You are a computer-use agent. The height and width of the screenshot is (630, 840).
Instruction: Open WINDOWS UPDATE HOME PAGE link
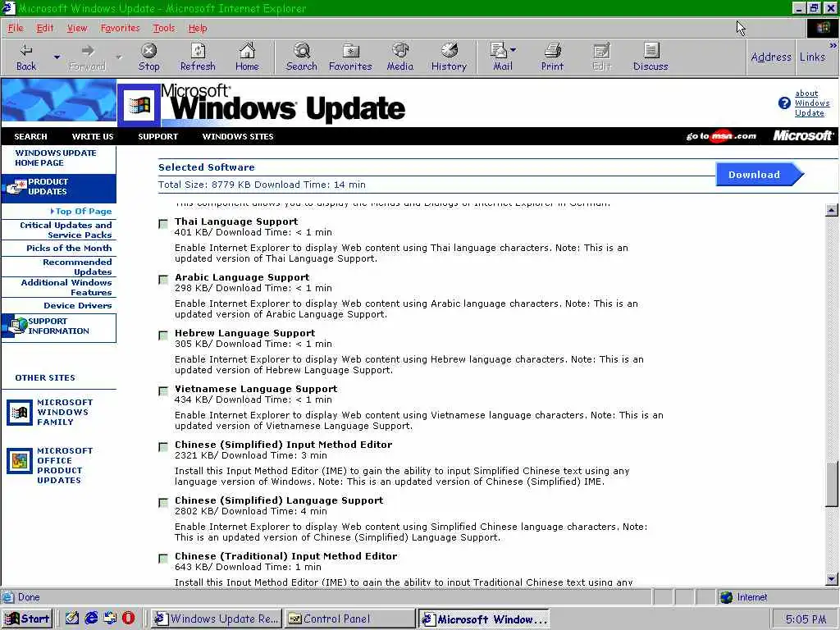(56, 157)
